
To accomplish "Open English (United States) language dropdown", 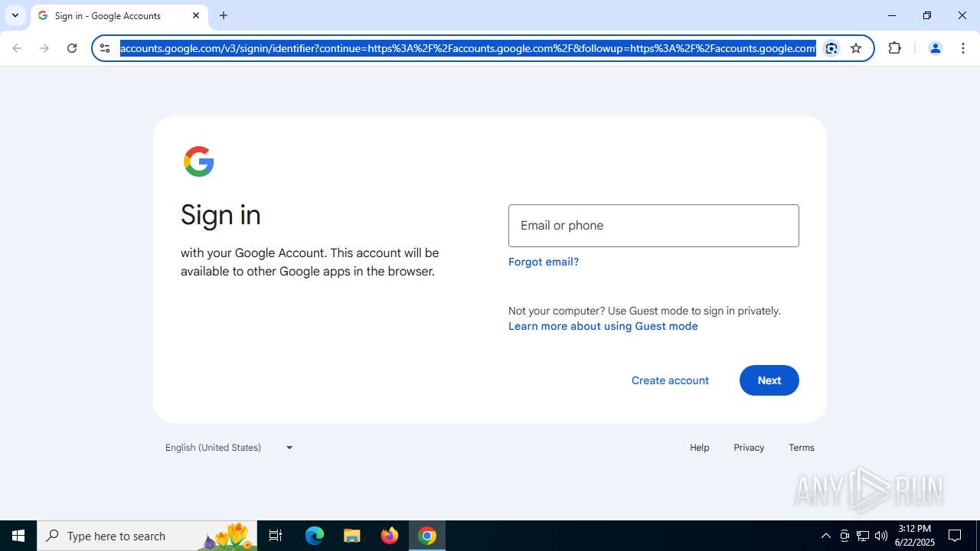I will tap(230, 448).
